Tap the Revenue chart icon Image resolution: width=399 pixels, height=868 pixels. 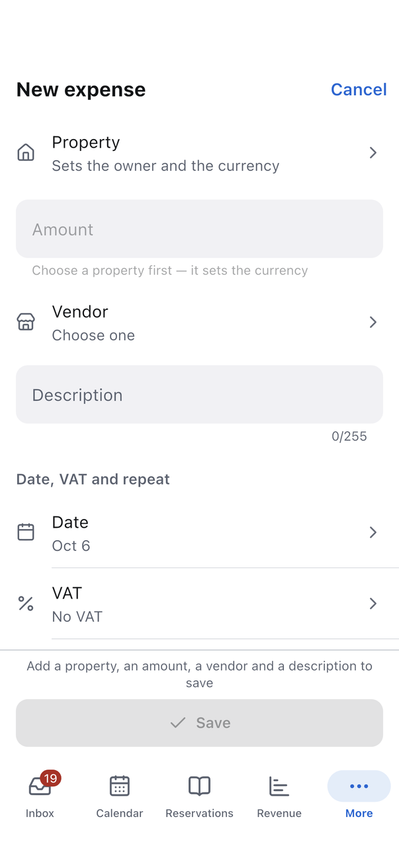tap(279, 786)
